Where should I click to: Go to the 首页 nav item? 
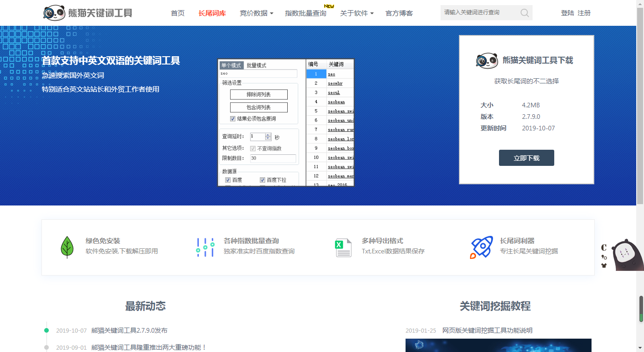pyautogui.click(x=178, y=13)
